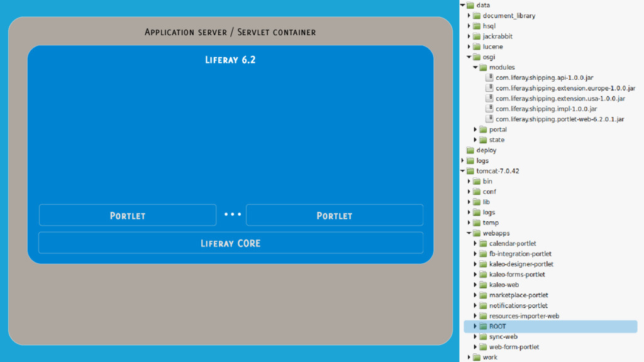Click the extension.usa jar file icon
Screen dimensions: 644x362
point(489,98)
